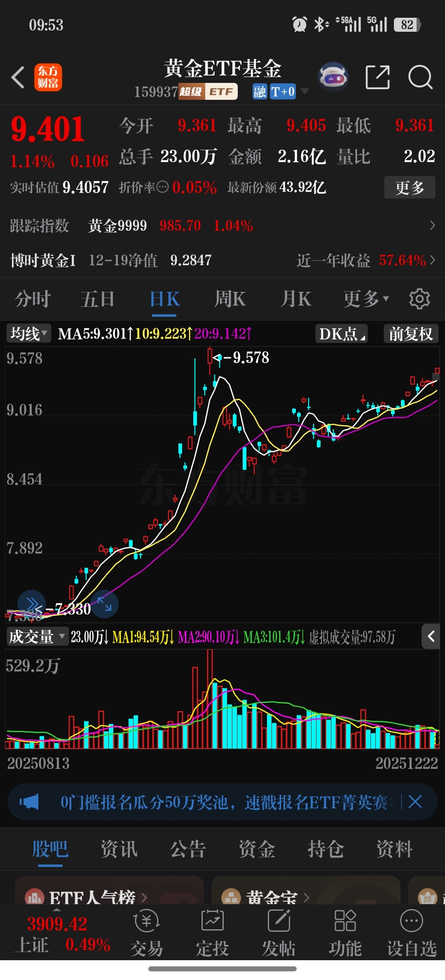
Task: Open the 资讯 tab
Action: pos(119,849)
